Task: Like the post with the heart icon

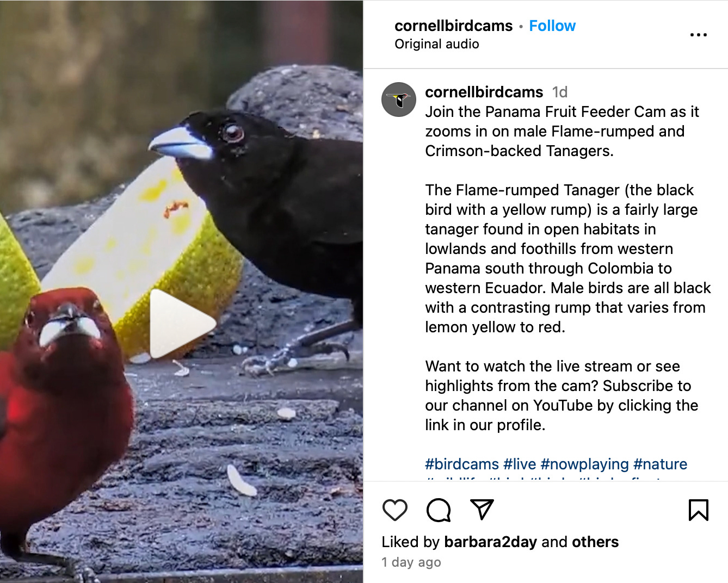Action: tap(395, 510)
